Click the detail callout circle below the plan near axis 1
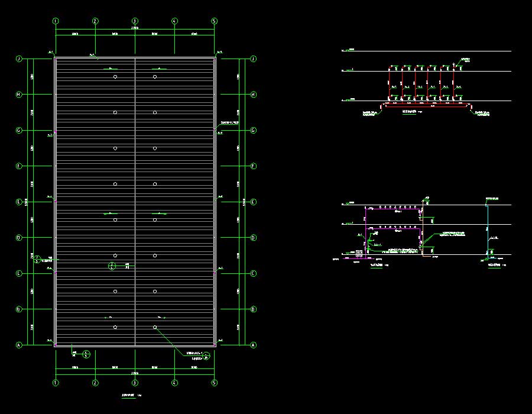The image size is (532, 414). point(86,355)
